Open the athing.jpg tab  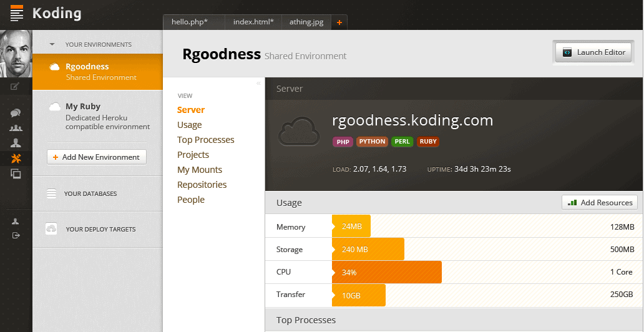point(306,22)
